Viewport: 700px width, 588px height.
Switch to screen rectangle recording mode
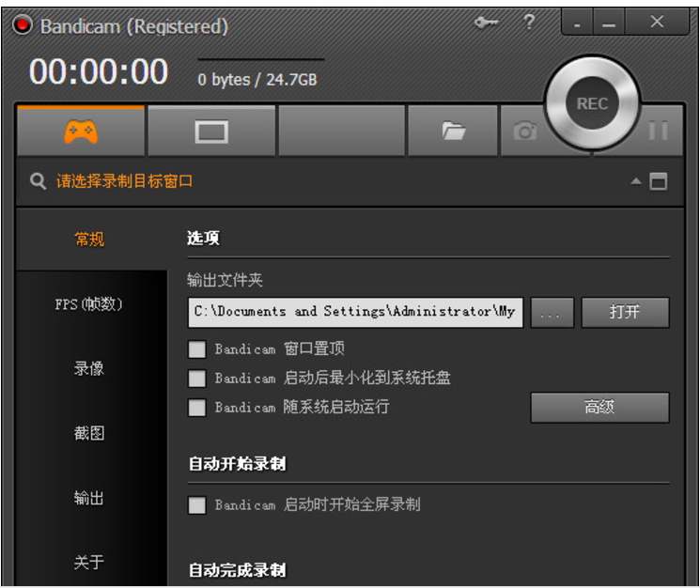211,132
